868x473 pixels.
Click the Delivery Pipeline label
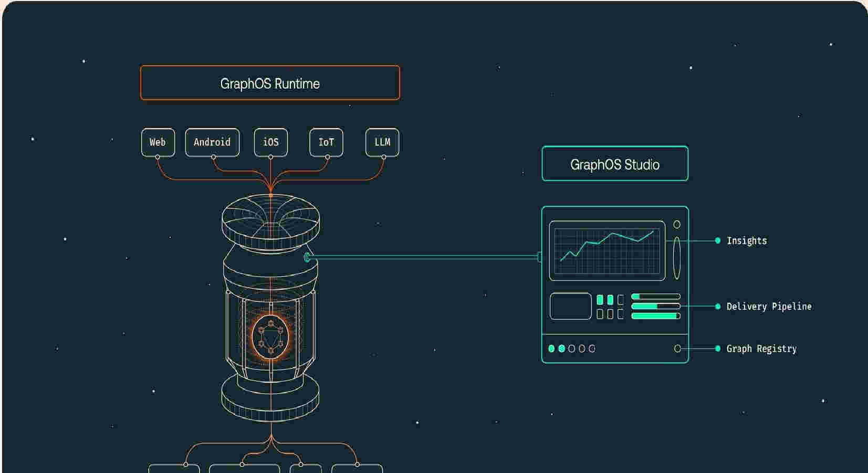tap(769, 307)
